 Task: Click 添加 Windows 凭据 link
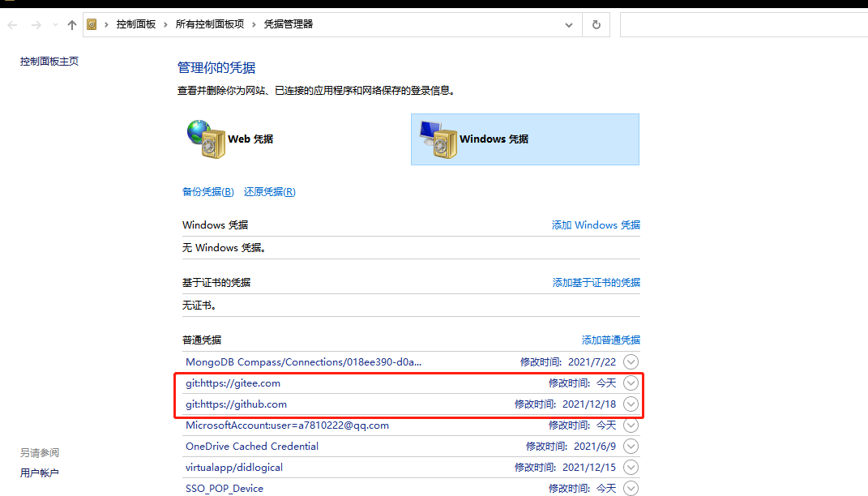pyautogui.click(x=596, y=224)
